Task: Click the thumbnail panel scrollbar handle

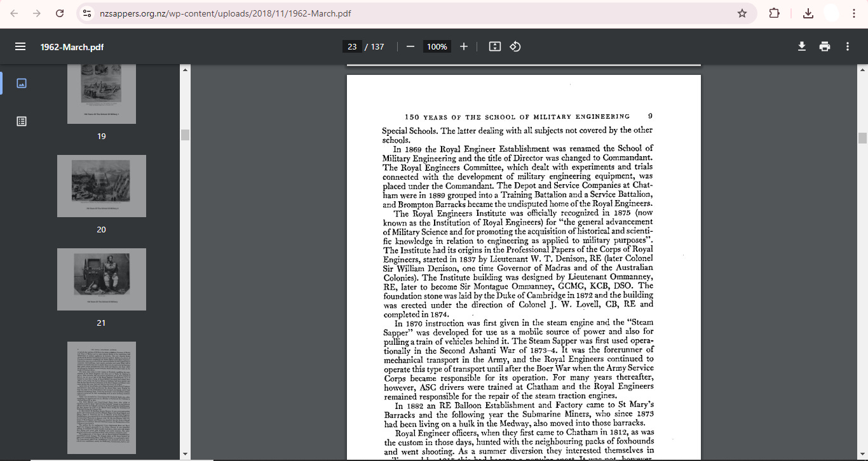Action: 185,135
